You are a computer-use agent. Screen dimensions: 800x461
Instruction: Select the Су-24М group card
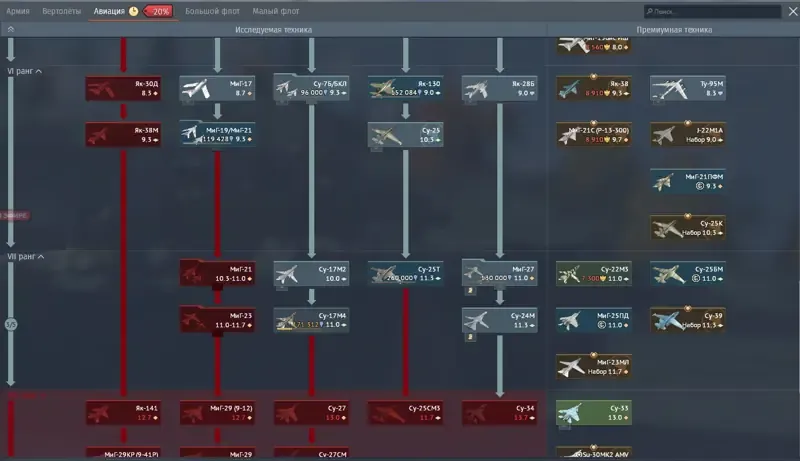499,320
